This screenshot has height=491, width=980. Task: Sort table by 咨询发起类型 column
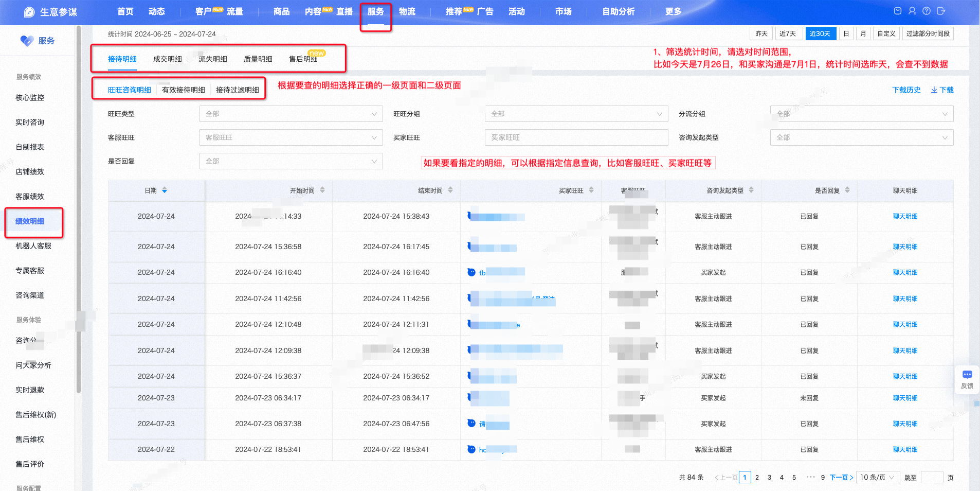coord(751,190)
